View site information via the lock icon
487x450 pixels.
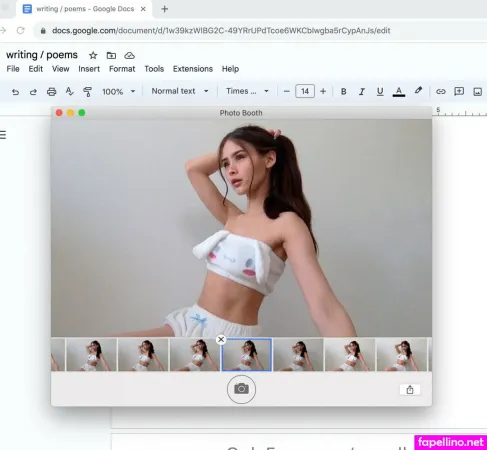point(43,31)
